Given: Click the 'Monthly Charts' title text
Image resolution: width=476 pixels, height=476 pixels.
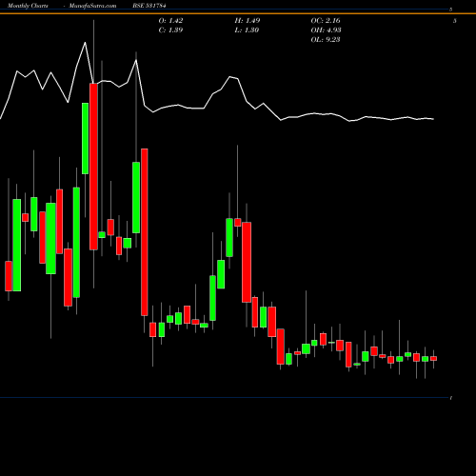Looking at the screenshot, I should pos(28,6).
